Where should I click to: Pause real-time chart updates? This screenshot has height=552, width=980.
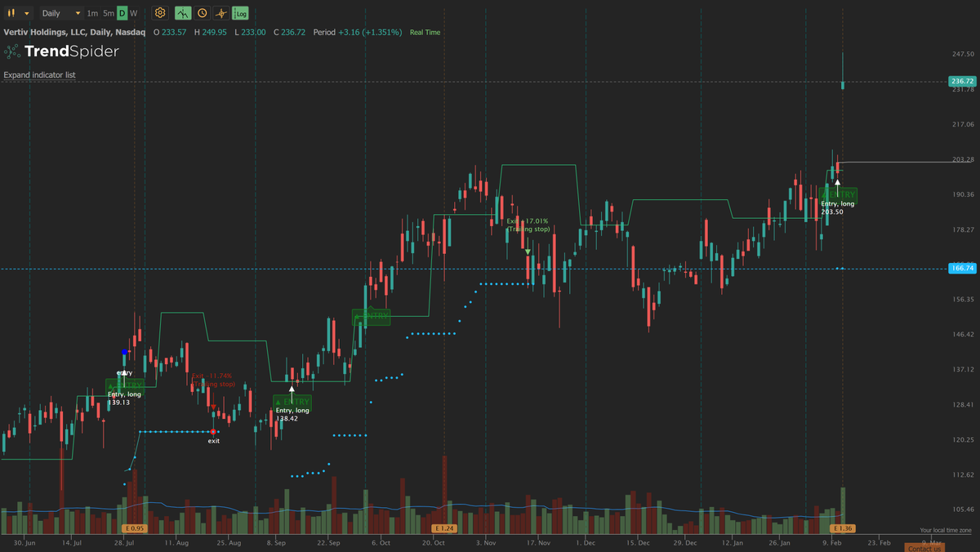(x=10, y=13)
